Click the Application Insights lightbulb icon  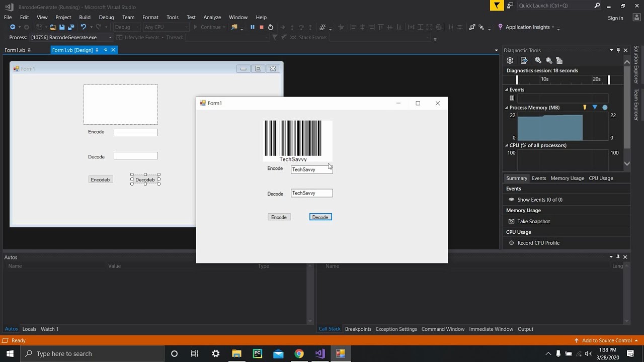[x=500, y=27]
